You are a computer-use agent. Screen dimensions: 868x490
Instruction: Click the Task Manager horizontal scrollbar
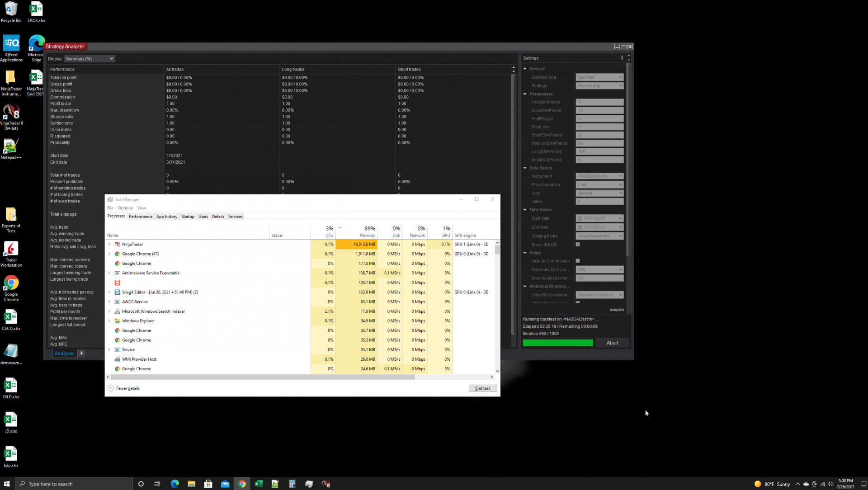coord(262,377)
